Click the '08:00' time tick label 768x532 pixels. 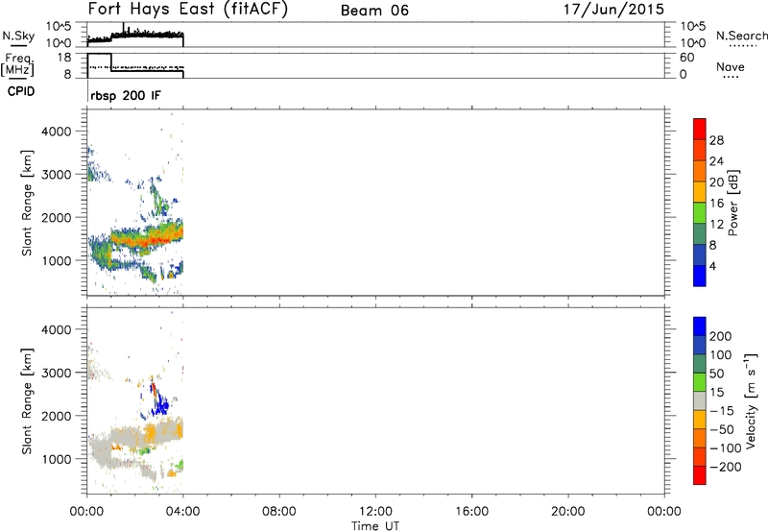pyautogui.click(x=278, y=512)
